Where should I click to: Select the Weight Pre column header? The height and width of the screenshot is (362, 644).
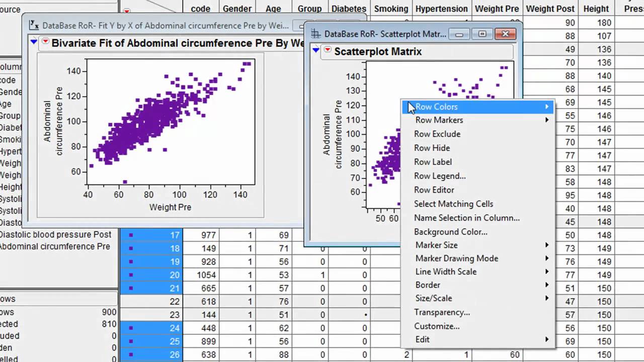pos(497,9)
